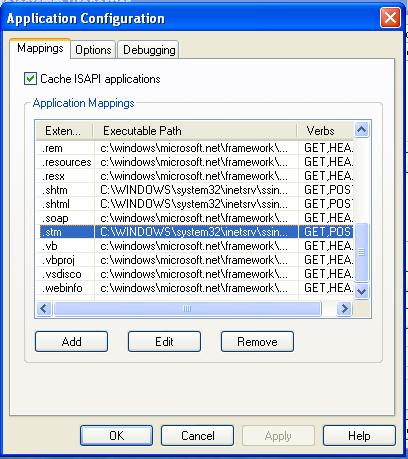Select the .soap extension row
Viewport: 408px width, 459px height.
point(196,218)
